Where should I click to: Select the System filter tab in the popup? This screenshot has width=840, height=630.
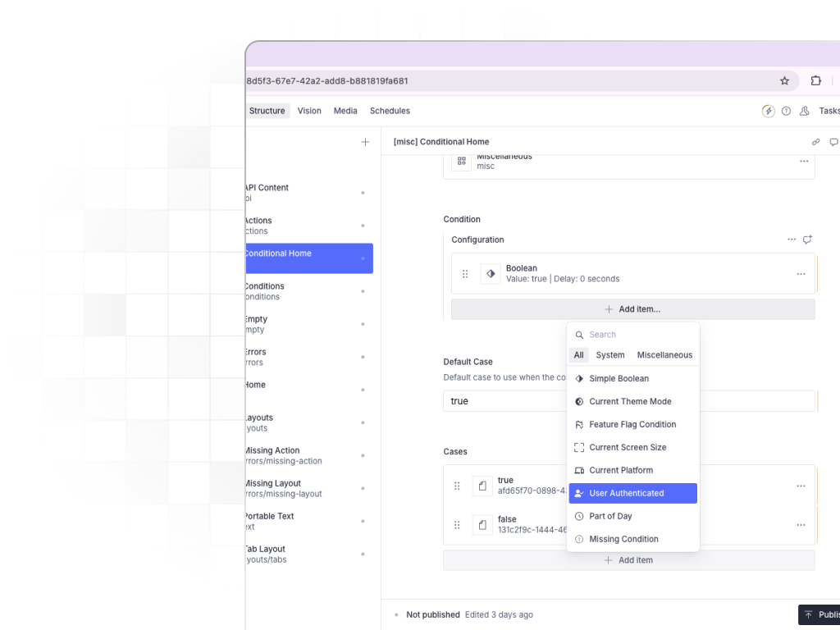(609, 355)
